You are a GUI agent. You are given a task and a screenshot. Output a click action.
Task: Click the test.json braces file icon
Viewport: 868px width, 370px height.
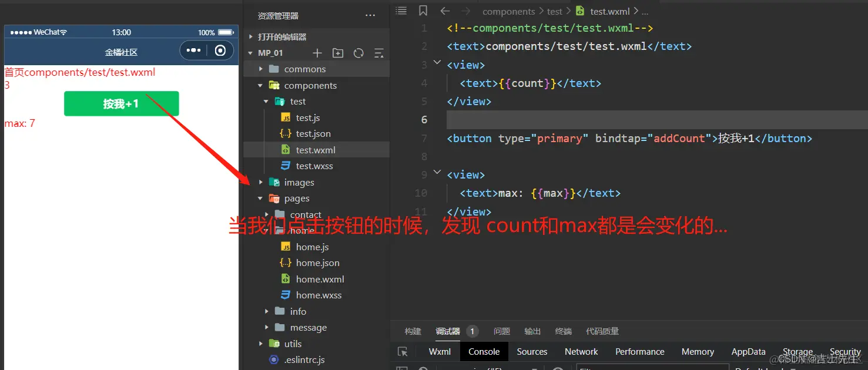pyautogui.click(x=286, y=134)
